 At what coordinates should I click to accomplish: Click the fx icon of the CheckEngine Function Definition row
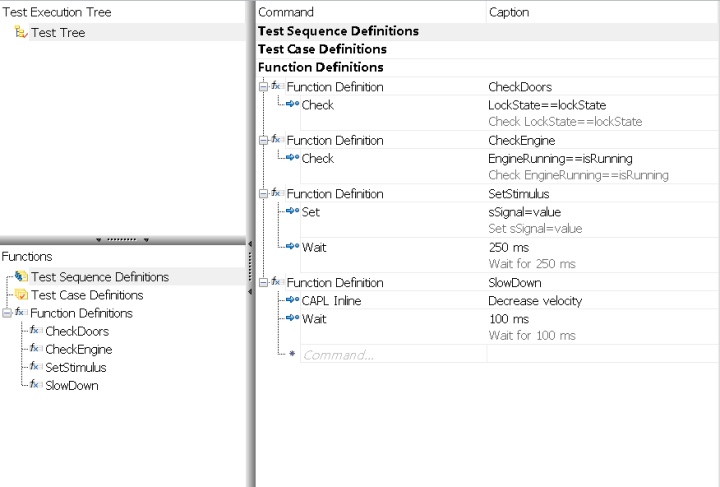click(277, 140)
